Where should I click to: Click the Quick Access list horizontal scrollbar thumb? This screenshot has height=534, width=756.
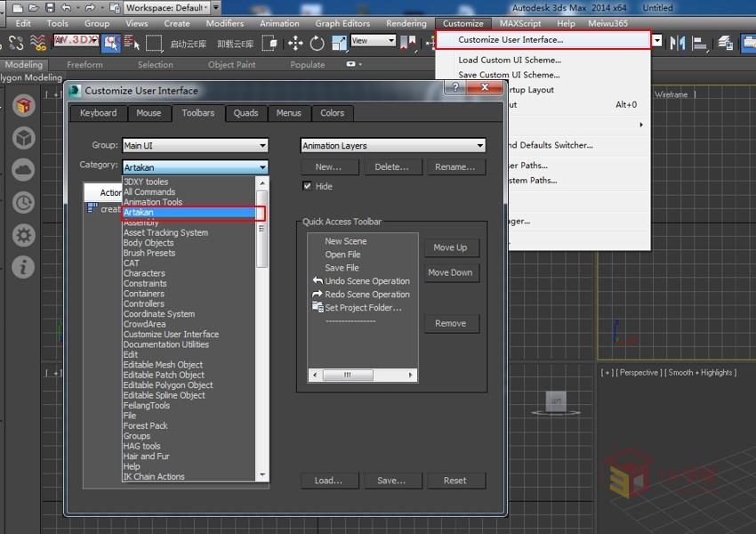tap(348, 375)
